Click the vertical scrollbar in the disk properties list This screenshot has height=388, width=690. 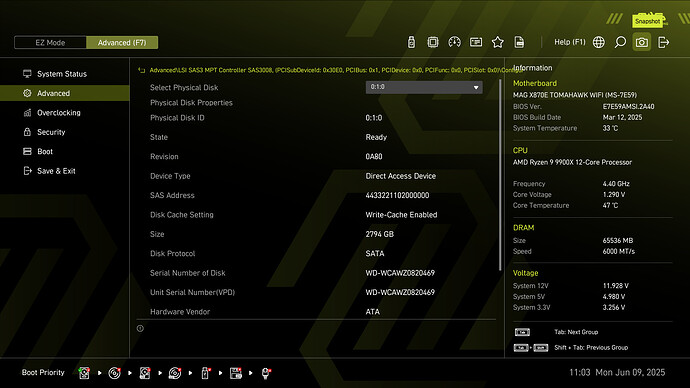pyautogui.click(x=500, y=175)
